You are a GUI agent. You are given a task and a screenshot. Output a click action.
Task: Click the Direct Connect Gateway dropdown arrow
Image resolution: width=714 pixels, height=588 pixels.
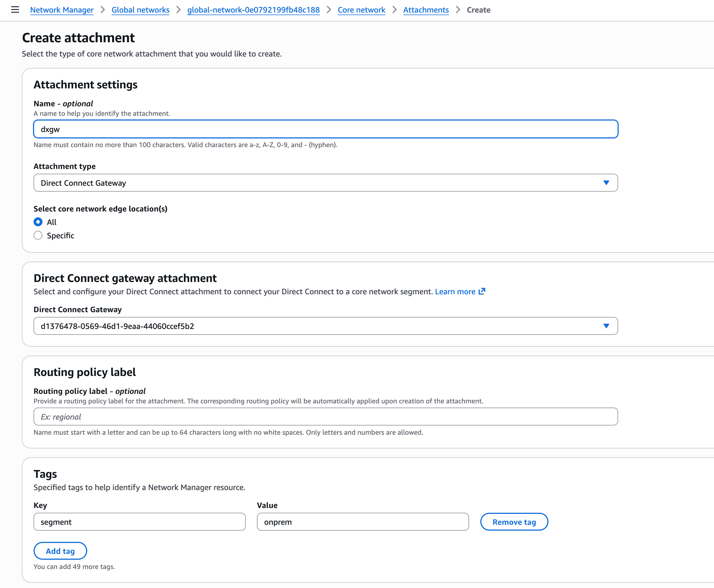coord(606,326)
